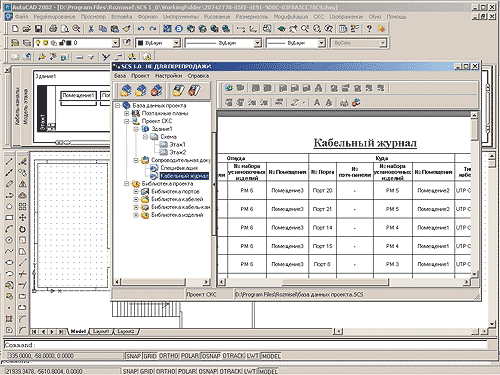This screenshot has height=375, width=500.
Task: Select the Ellipse draw tool
Action: click(x=9, y=262)
